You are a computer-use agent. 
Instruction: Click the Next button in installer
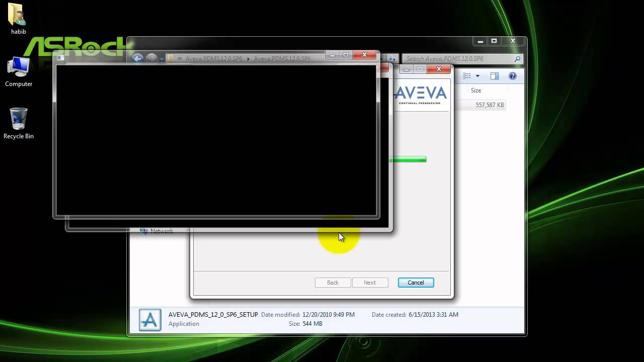[x=370, y=283]
